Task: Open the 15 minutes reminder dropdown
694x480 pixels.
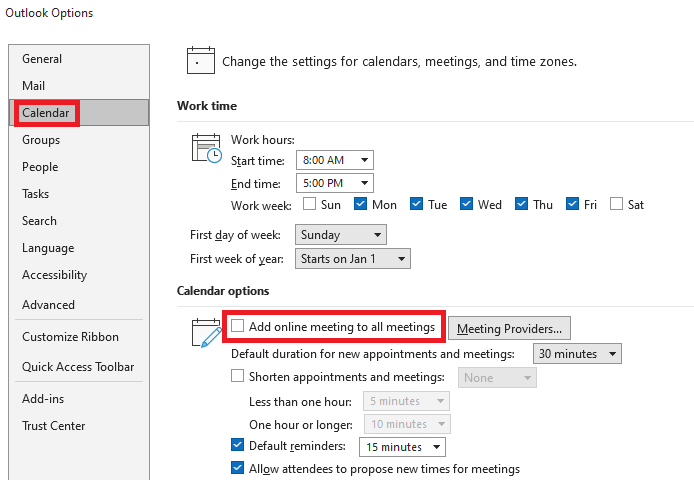Action: click(x=403, y=447)
